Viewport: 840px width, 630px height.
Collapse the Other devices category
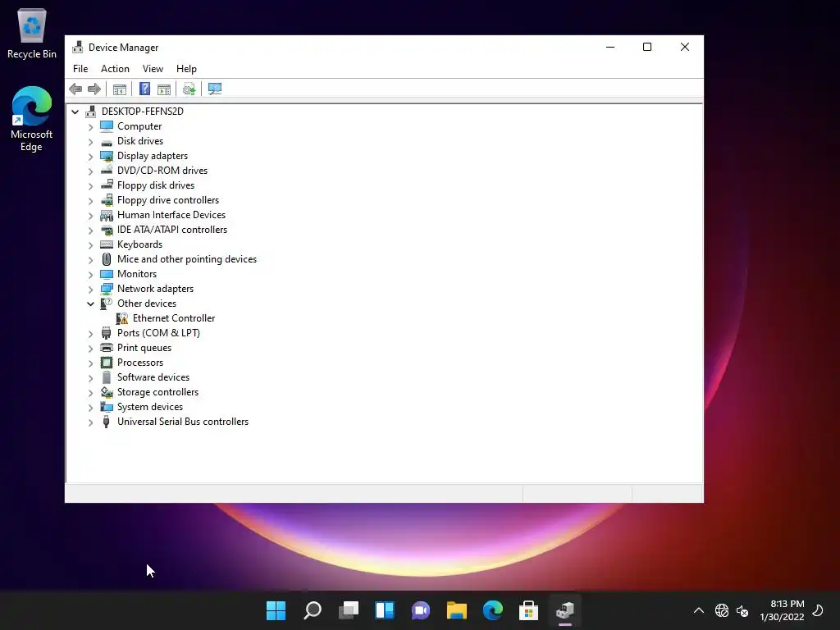(90, 304)
